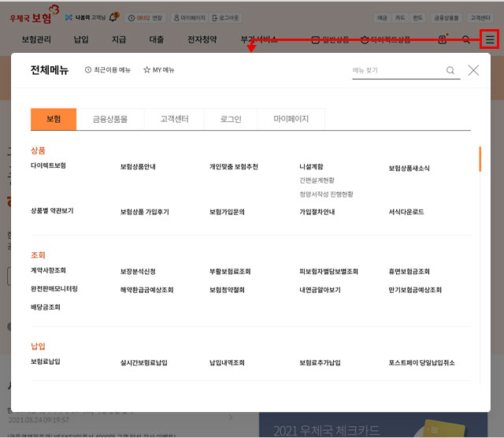Open 보험상품안내 link
Viewport: 504px width, 438px height.
click(138, 166)
